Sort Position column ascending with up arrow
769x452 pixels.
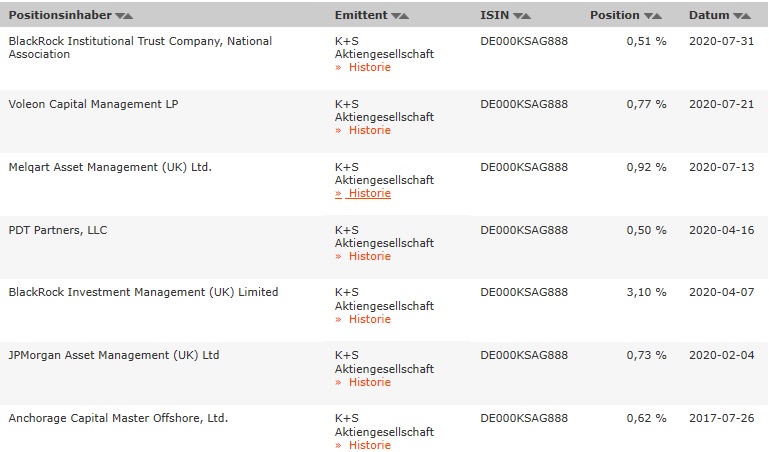tap(657, 16)
